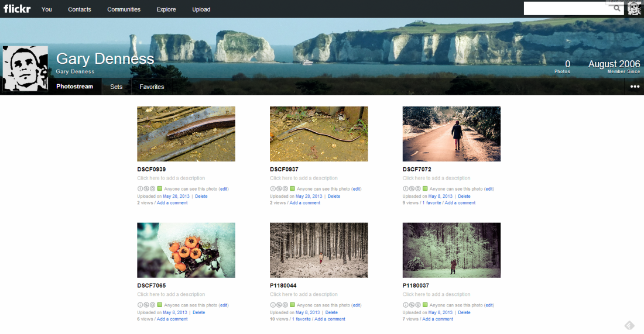Click the May 8, 2013 date under DSCF7065
Viewport: 644px width, 334px height.
tap(175, 312)
